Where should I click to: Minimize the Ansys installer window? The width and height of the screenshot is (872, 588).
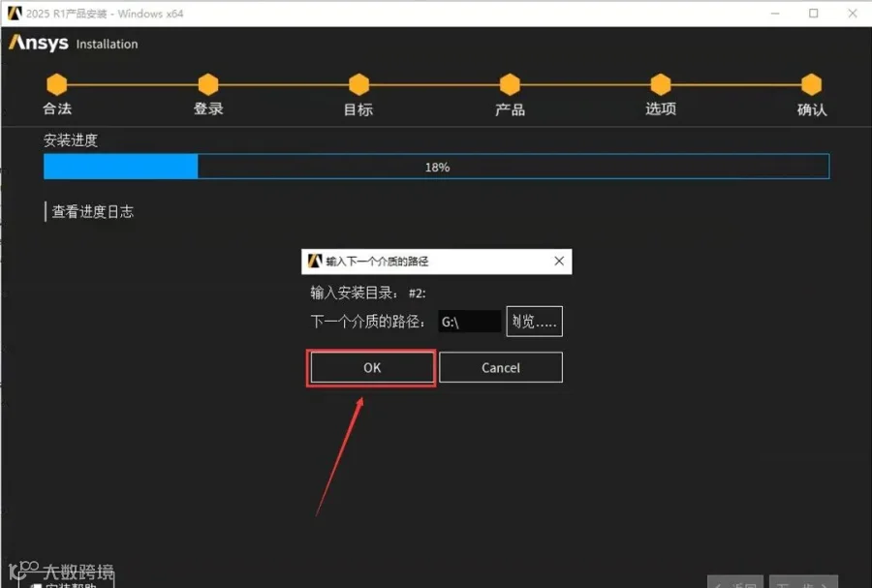775,14
